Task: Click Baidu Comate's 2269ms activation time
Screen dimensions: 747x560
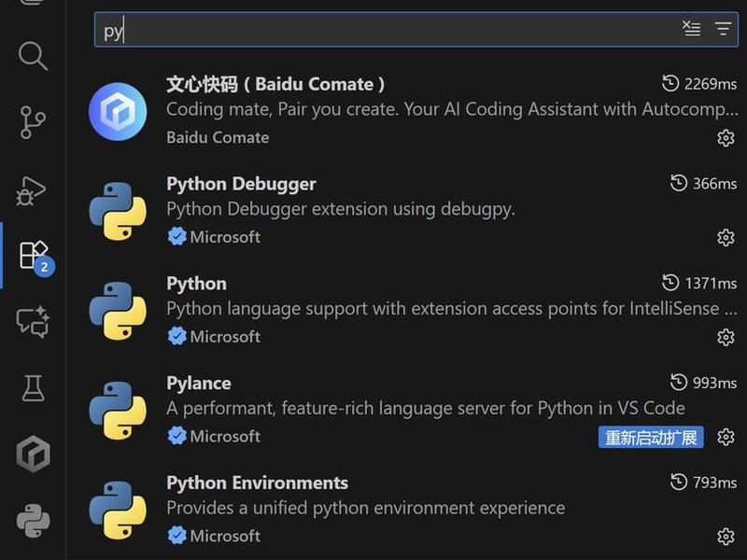Action: (698, 84)
